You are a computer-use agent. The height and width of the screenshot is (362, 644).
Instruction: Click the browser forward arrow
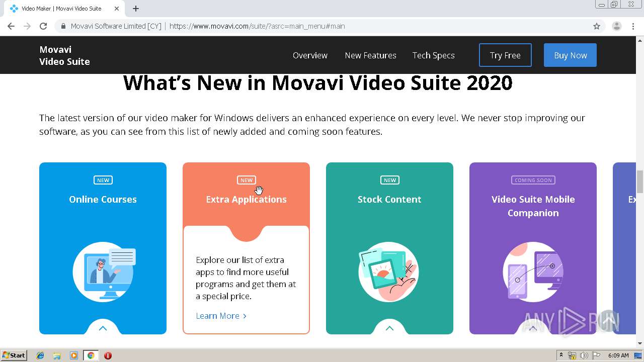pyautogui.click(x=27, y=26)
